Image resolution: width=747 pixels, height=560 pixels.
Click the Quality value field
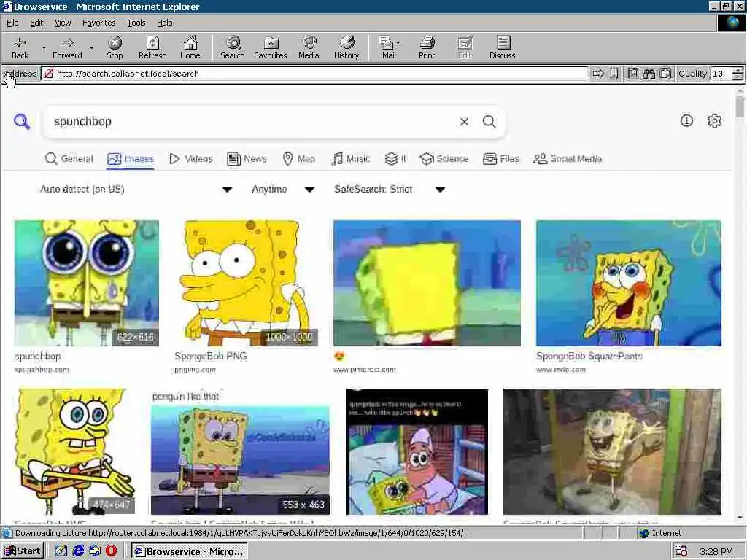click(721, 74)
